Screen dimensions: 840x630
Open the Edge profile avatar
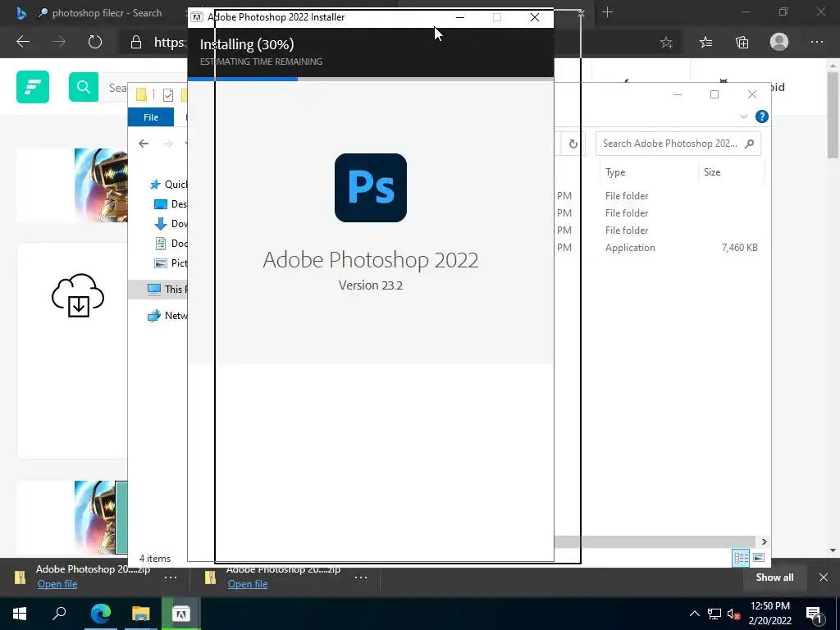coord(779,42)
